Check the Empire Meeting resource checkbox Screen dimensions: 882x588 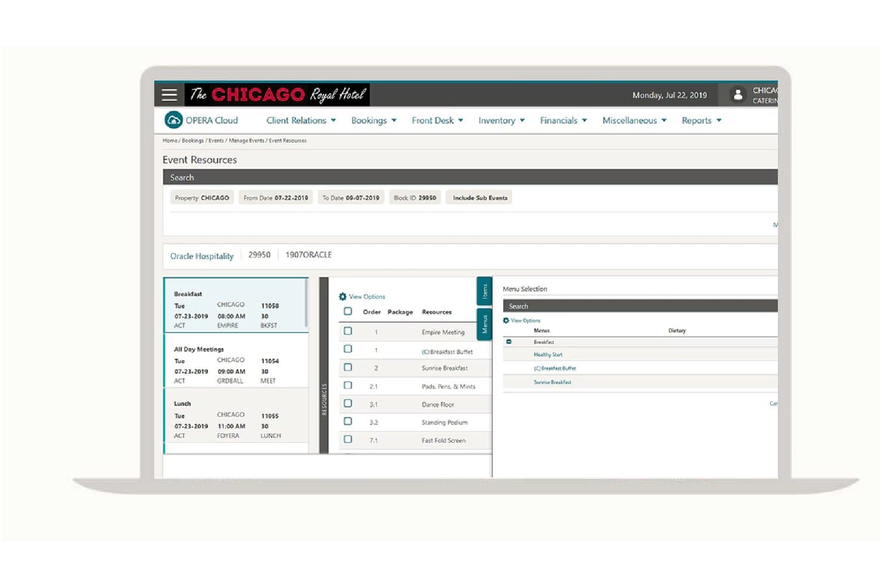[x=348, y=331]
